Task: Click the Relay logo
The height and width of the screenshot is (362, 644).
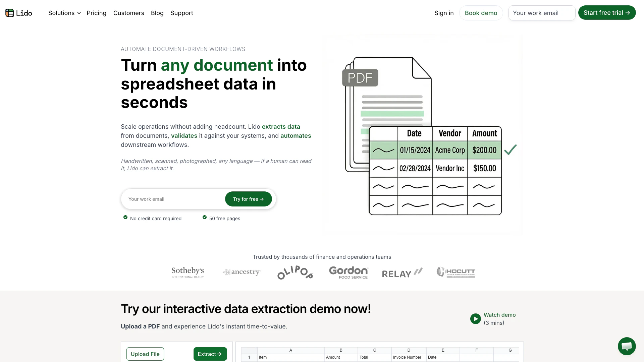Action: 402,273
